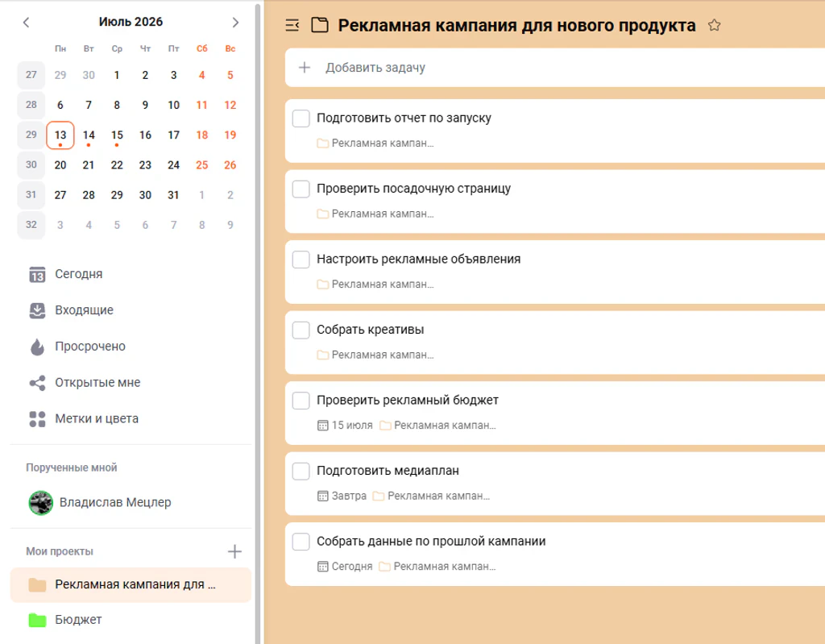Open Открытые мне section
Viewport: 825px width, 644px height.
[x=131, y=383]
